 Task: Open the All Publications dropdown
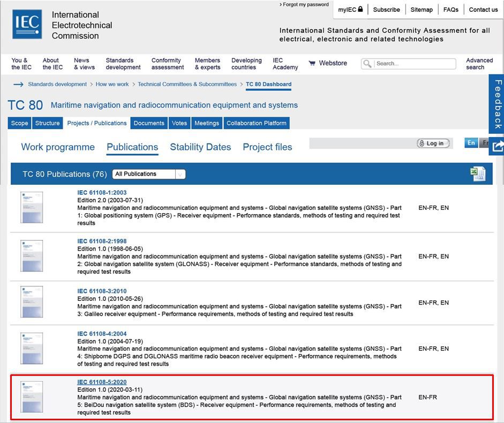[x=148, y=174]
